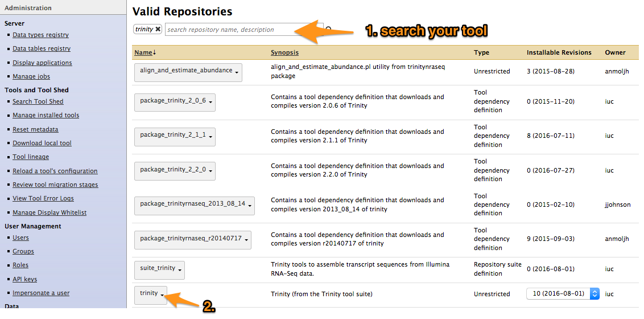Click revision text 0 (2015-02-10)

550,205
